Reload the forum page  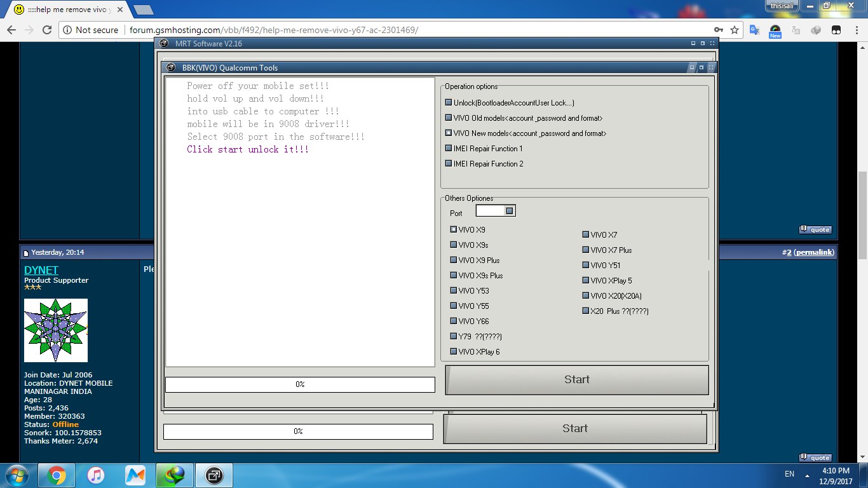click(46, 30)
